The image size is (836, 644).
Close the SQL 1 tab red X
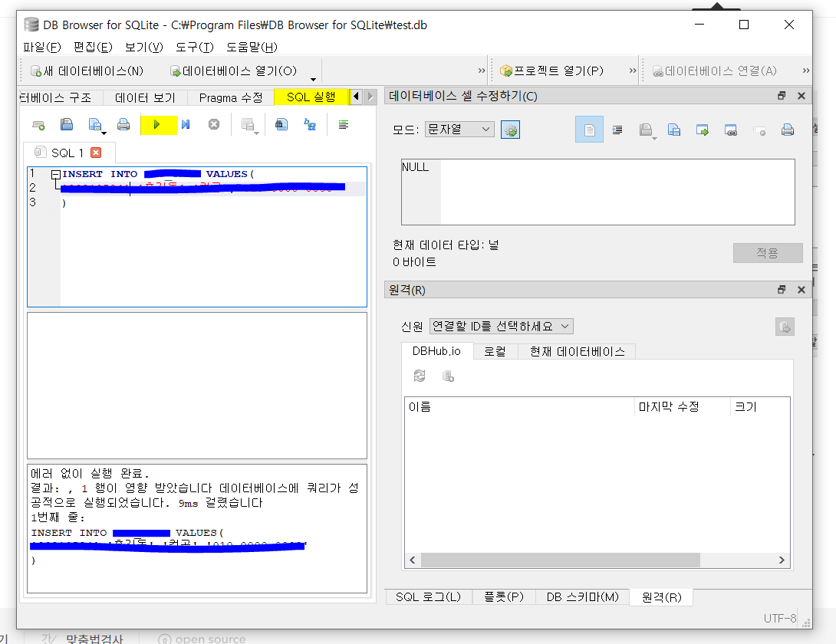pos(96,153)
